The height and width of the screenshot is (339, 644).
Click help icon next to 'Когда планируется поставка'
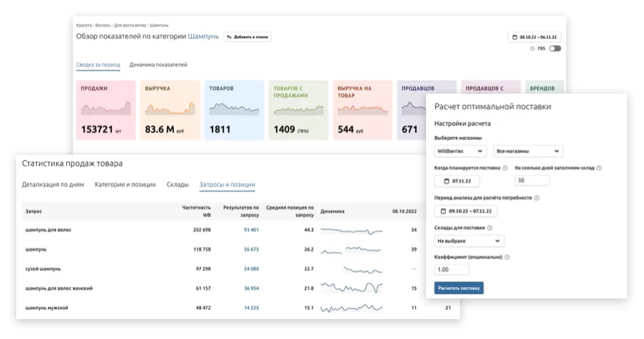[x=505, y=168]
